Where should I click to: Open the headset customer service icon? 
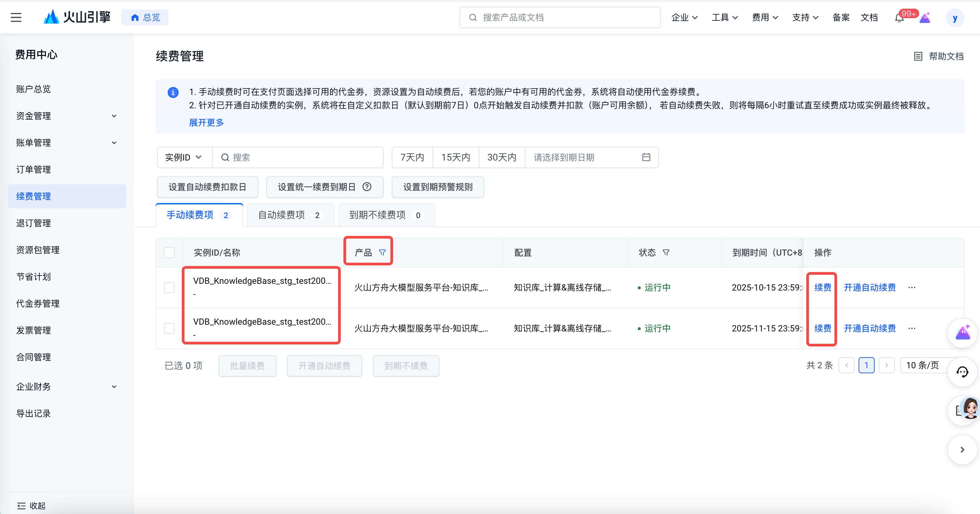pyautogui.click(x=962, y=372)
